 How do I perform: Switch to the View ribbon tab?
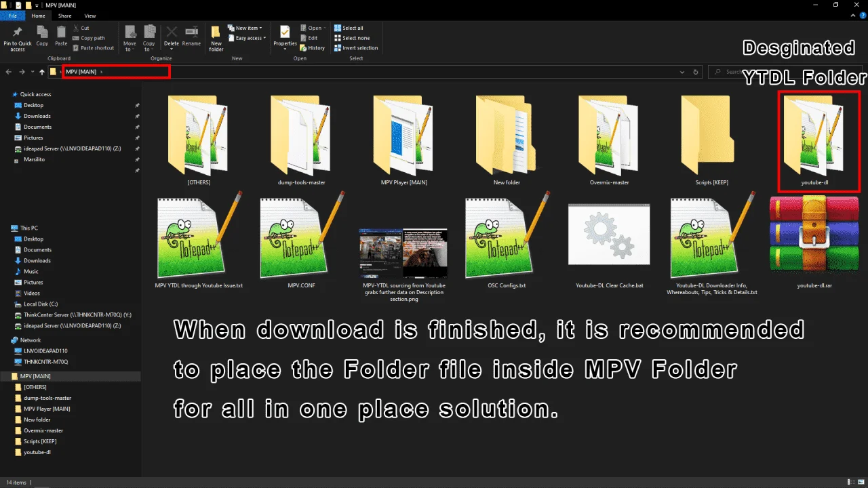click(90, 16)
